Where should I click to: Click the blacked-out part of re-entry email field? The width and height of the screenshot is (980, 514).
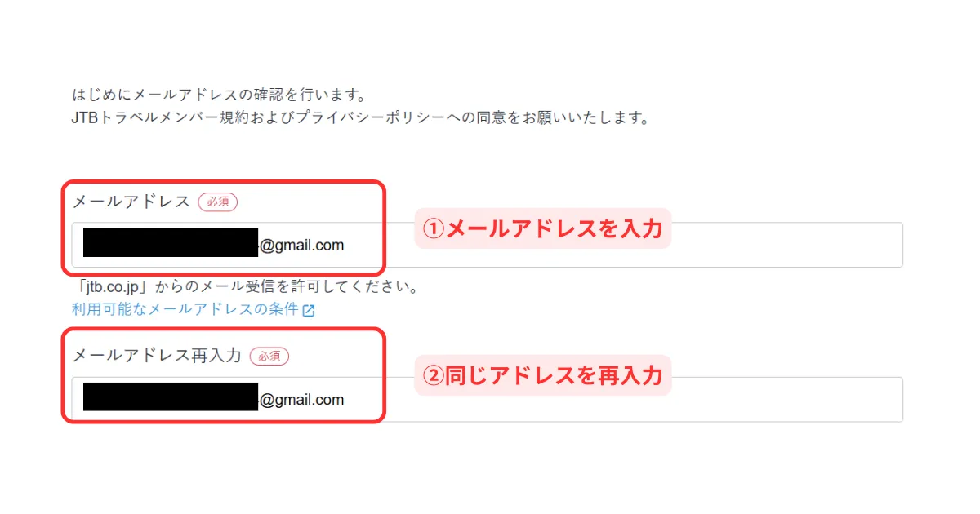(171, 398)
